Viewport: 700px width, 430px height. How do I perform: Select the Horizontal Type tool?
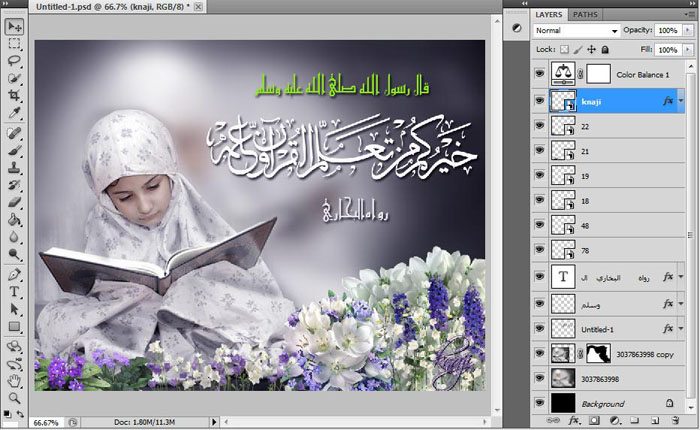coord(15,292)
